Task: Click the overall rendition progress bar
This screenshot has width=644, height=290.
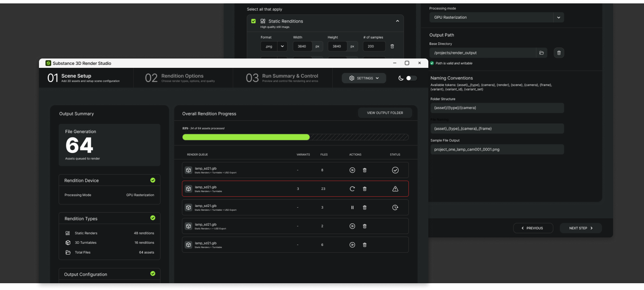Action: [x=295, y=137]
